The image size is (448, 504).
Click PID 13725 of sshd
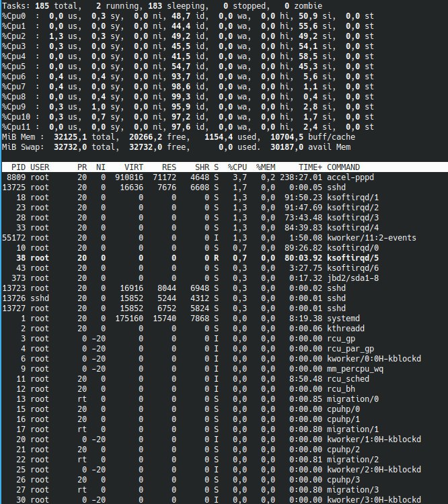(14, 187)
